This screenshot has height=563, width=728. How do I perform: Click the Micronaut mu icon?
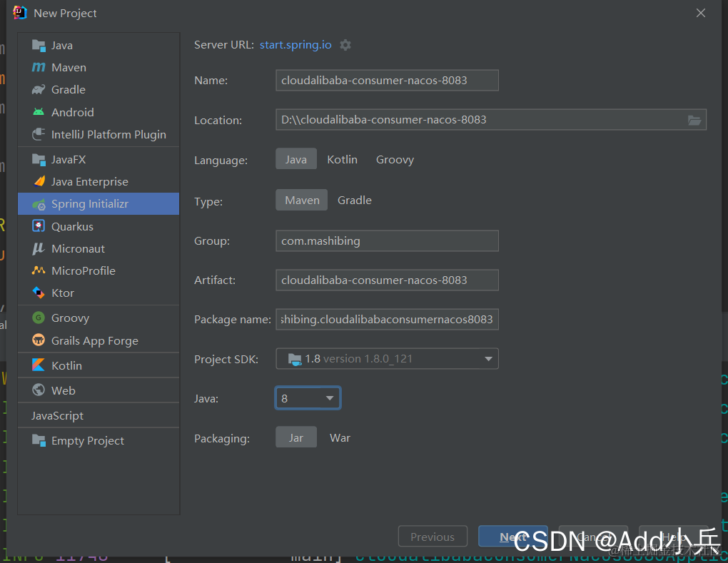(x=39, y=249)
